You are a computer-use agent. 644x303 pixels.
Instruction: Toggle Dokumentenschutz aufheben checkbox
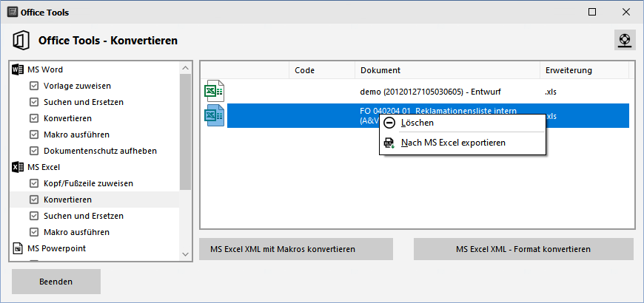34,151
